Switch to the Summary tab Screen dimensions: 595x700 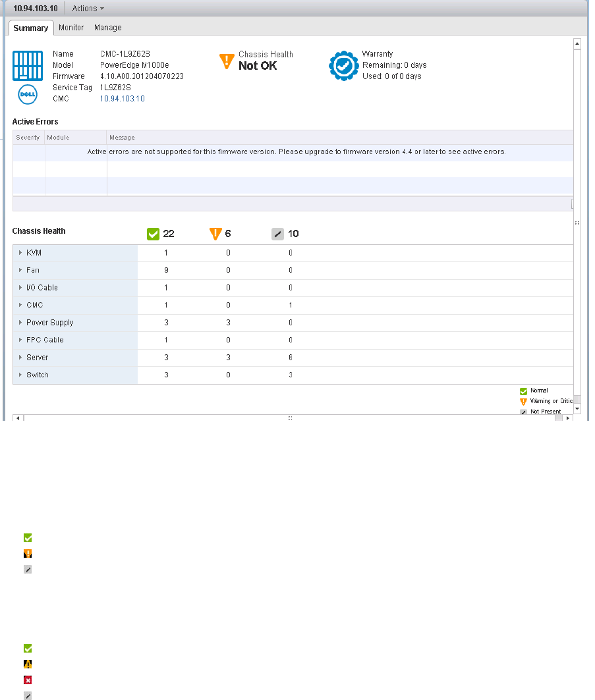tap(31, 28)
